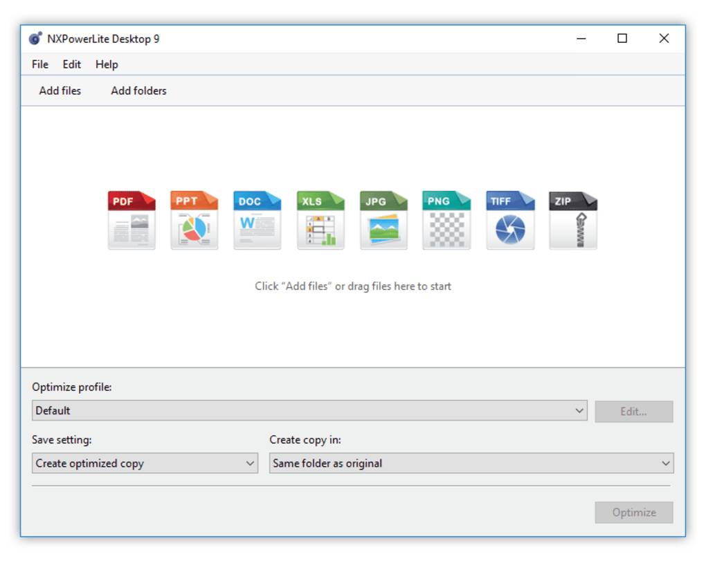Click the PDF file type icon

131,219
